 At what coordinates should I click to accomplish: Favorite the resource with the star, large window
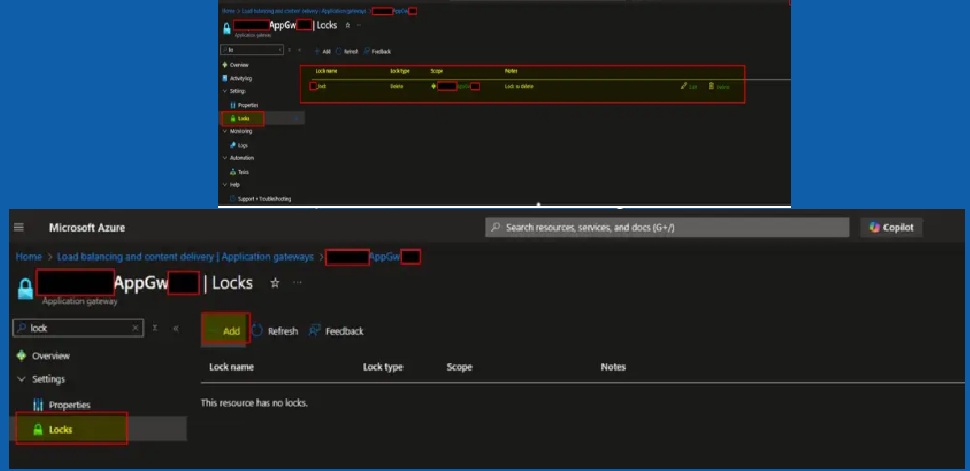pos(275,283)
